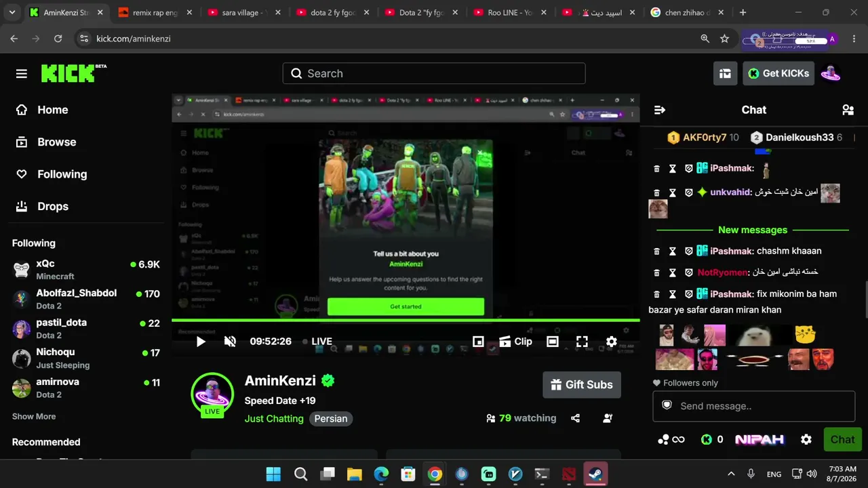The height and width of the screenshot is (488, 868).
Task: Open the ENG language switcher
Action: (774, 474)
